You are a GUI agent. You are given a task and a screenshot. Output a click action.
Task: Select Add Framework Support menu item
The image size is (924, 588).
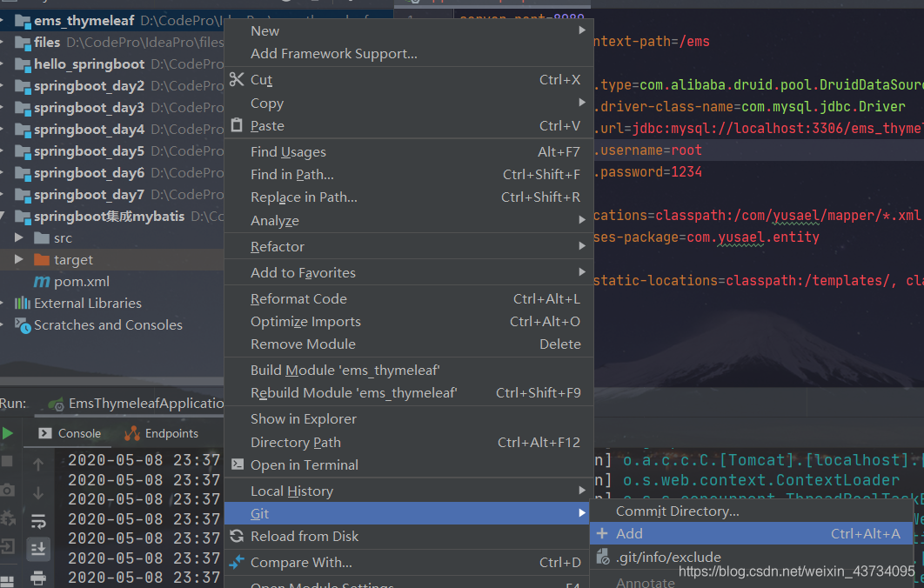[x=409, y=54]
